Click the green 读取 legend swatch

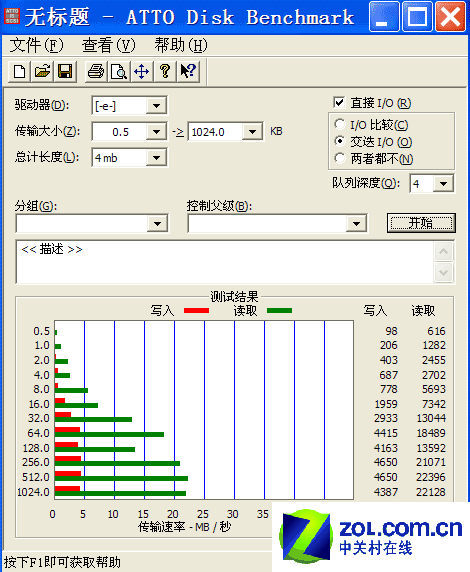coord(280,311)
